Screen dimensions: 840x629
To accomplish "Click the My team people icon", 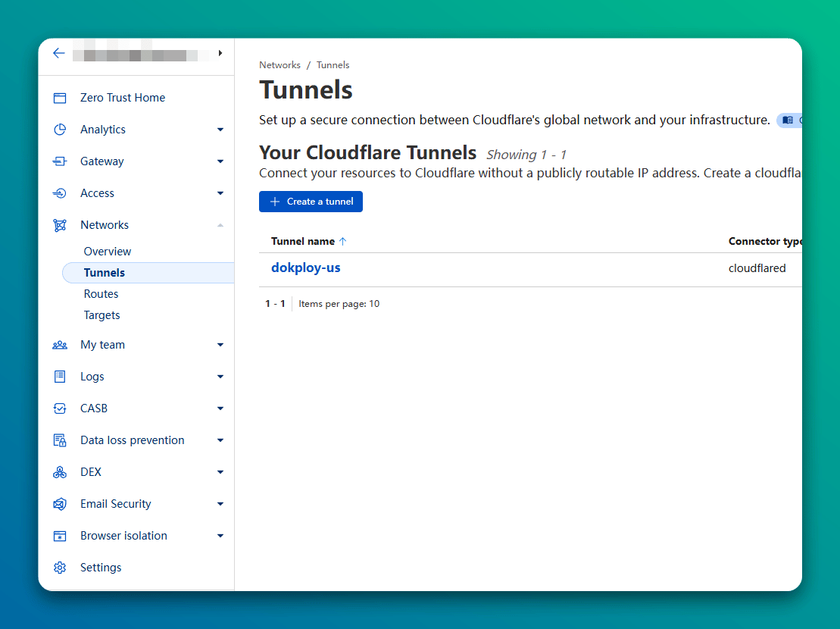I will [x=60, y=345].
